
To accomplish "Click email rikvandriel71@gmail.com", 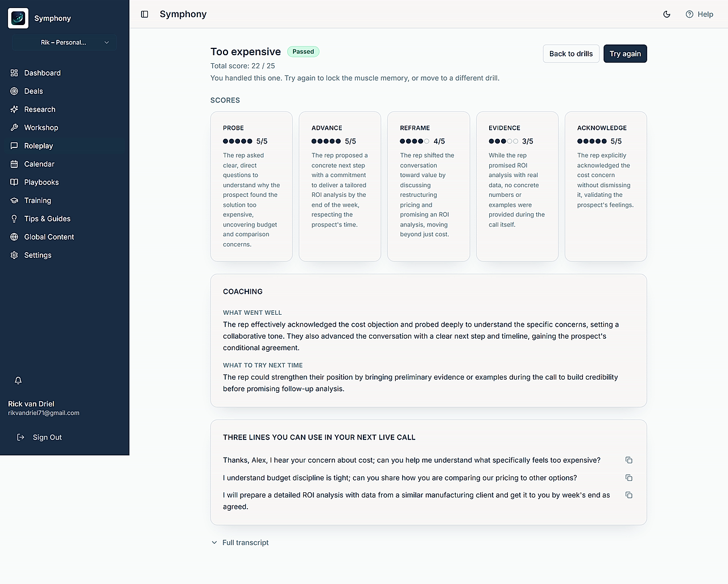I will click(44, 413).
